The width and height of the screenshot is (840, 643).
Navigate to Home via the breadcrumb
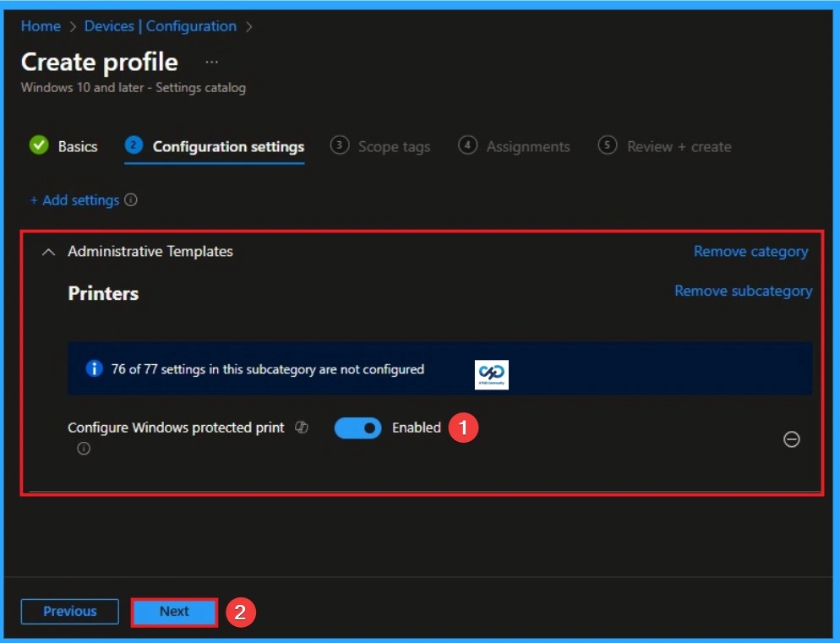pyautogui.click(x=40, y=25)
